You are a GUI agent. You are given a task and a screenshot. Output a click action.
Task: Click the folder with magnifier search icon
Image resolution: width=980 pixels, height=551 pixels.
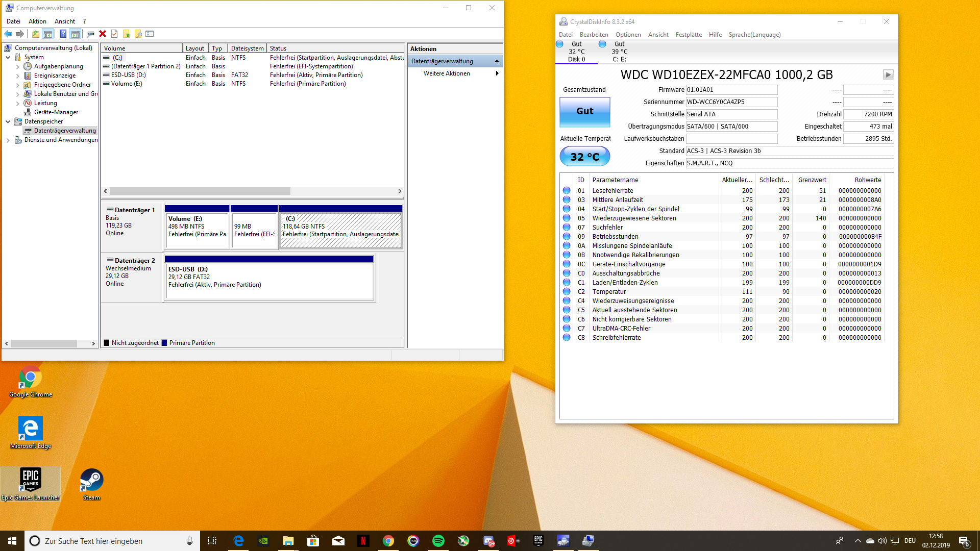[138, 34]
